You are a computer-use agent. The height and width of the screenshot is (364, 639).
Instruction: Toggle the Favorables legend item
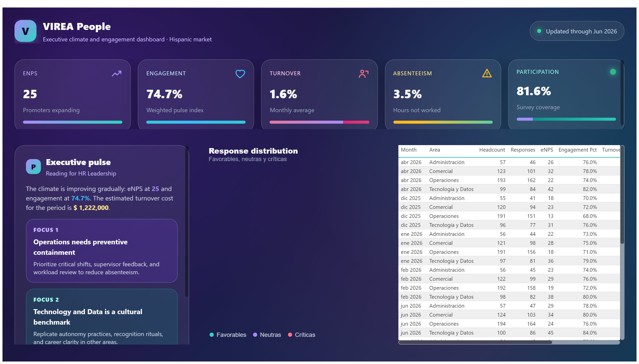point(228,335)
